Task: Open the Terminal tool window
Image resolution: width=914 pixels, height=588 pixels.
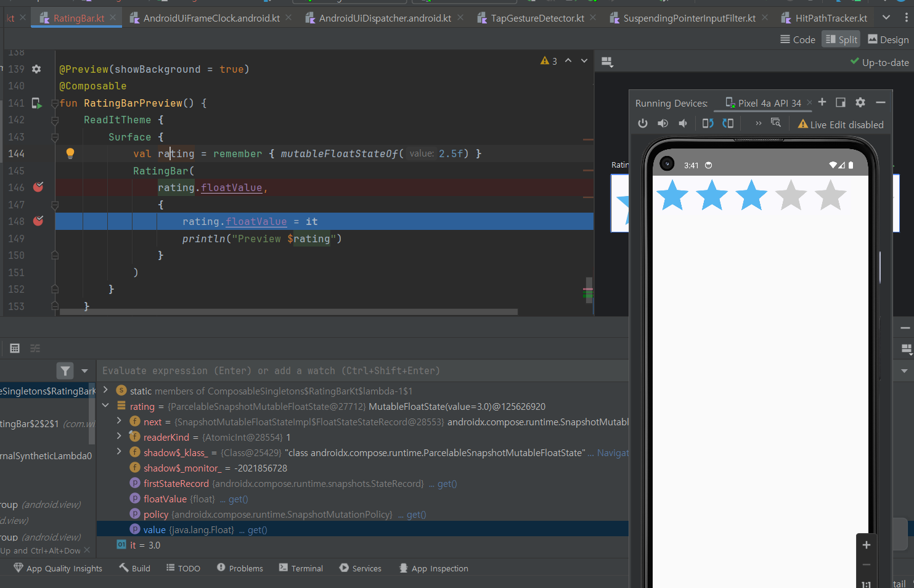Action: pos(301,568)
